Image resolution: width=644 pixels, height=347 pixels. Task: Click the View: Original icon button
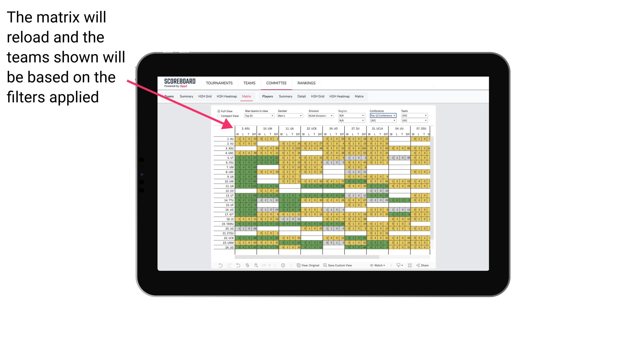pyautogui.click(x=307, y=266)
